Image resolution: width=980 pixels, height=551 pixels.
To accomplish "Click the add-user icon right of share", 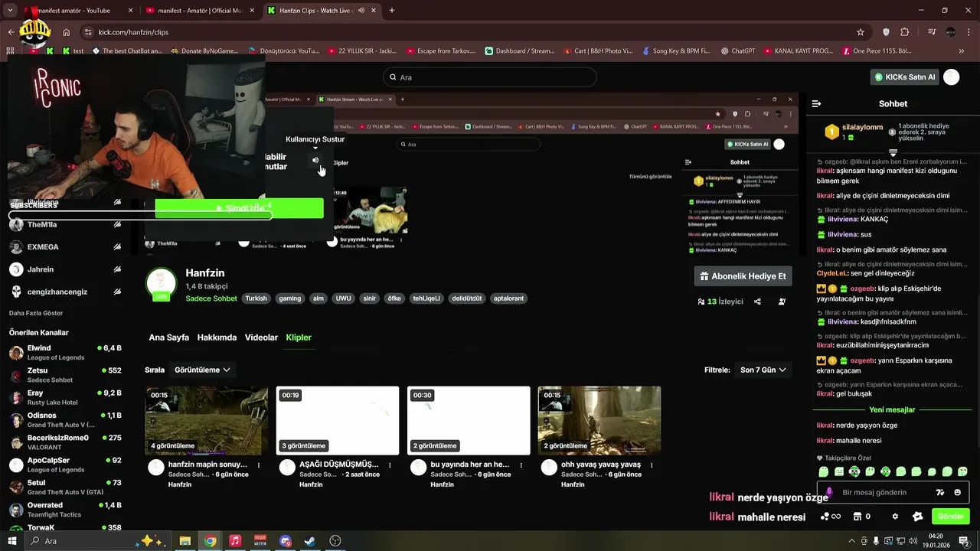I will click(x=782, y=302).
